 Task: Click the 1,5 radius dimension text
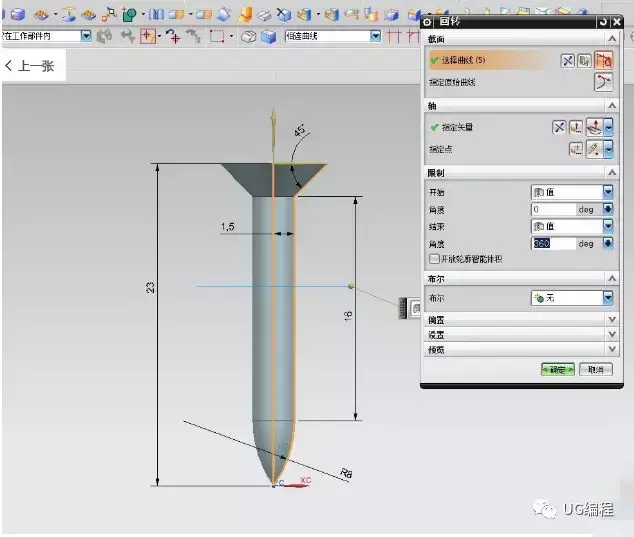tap(228, 226)
